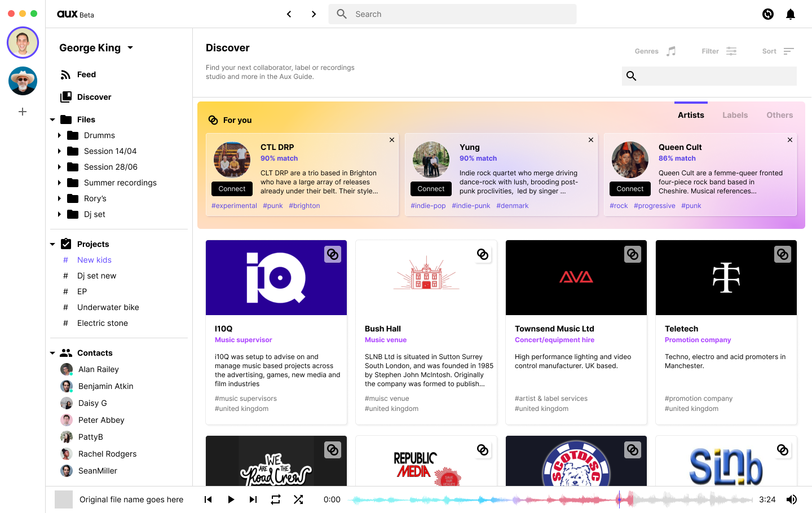Click the connect link icon on I10Q card

coord(333,254)
